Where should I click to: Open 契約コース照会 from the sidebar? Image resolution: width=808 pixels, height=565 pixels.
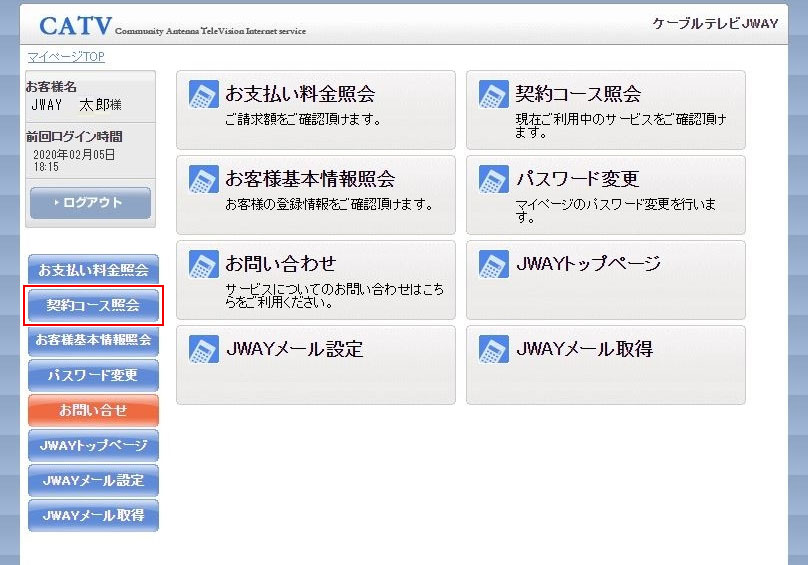click(x=93, y=305)
